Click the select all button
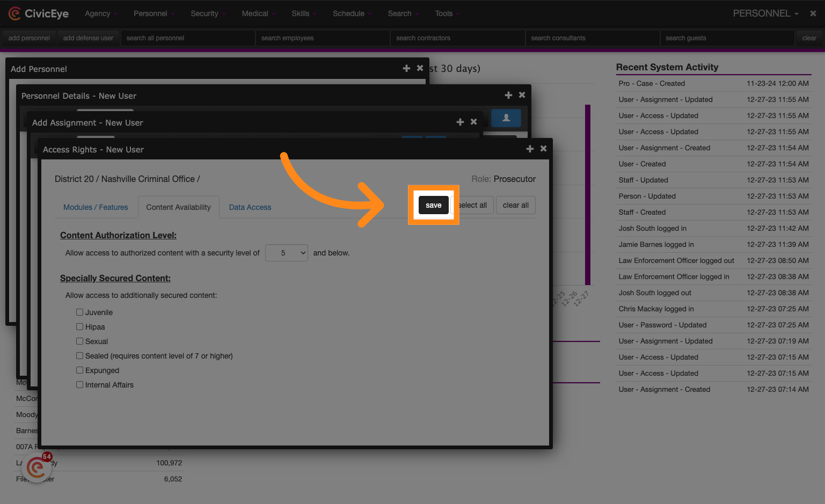 (473, 205)
